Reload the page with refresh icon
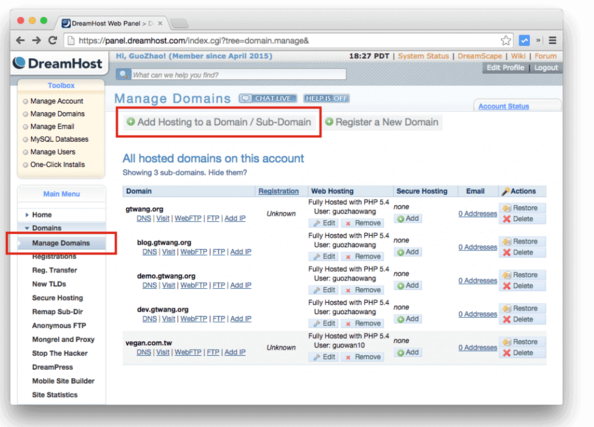Viewport: 594px width, 427px height. tap(53, 40)
